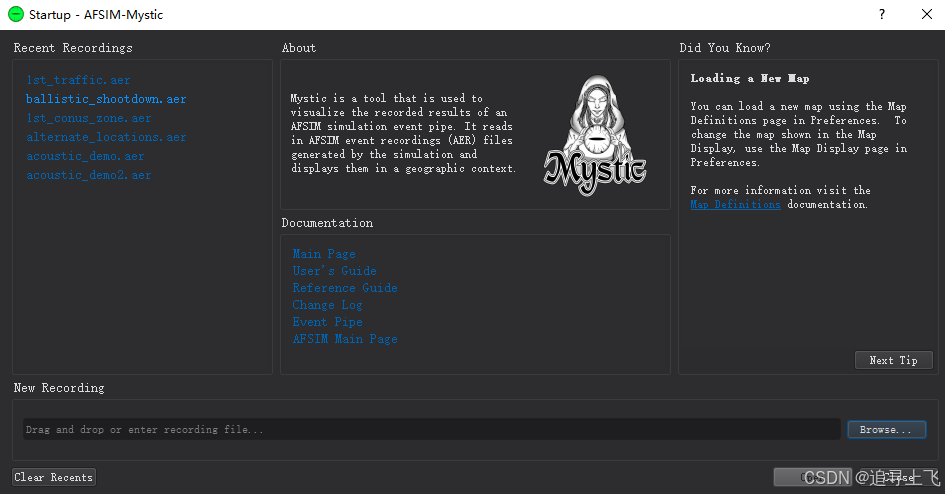Focus the recording file path input field
Screen dimensions: 945x494
pos(432,430)
